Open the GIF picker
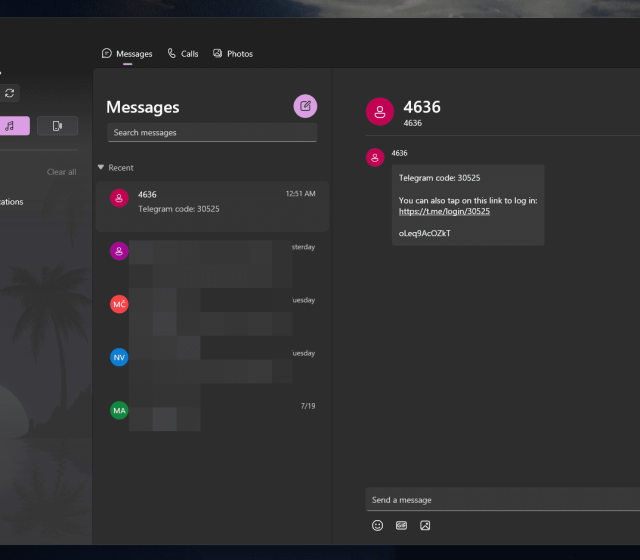640x560 pixels. (x=401, y=525)
